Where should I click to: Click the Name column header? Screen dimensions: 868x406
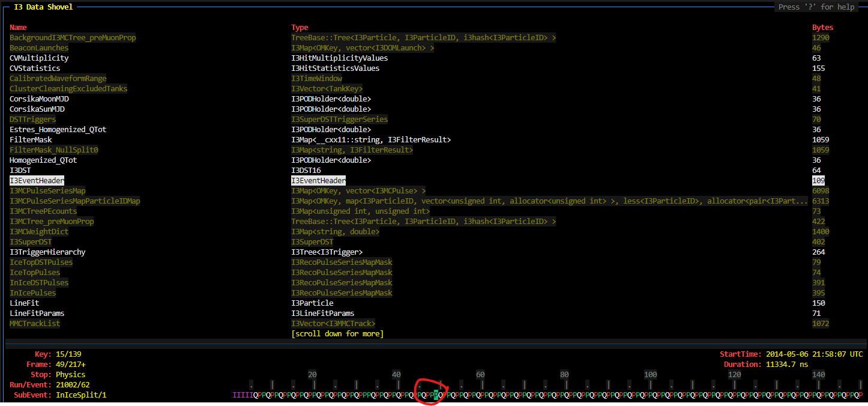pos(18,27)
